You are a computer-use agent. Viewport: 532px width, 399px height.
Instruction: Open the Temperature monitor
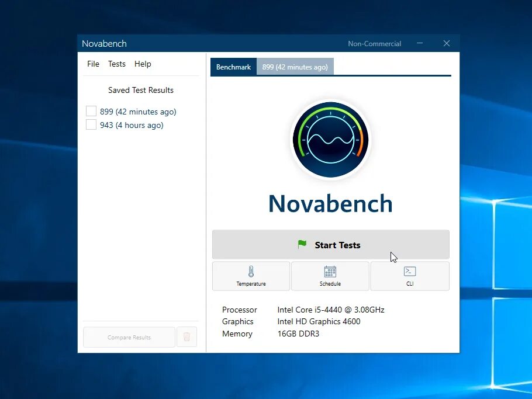[x=251, y=276]
